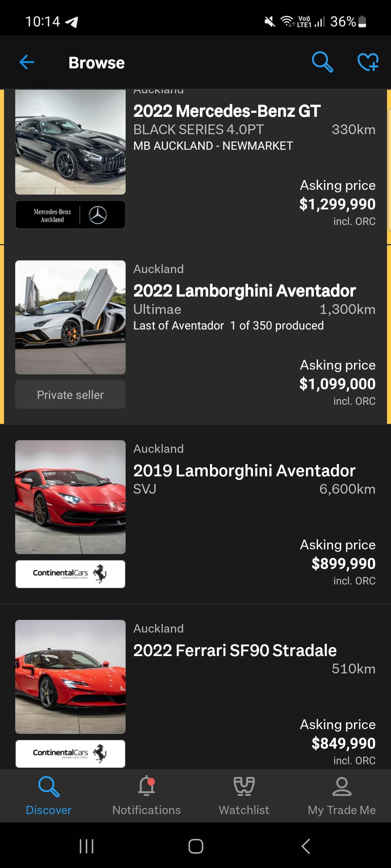Tap Continental Cars logo under Ferrari SF90
Image resolution: width=391 pixels, height=868 pixels.
coord(70,753)
